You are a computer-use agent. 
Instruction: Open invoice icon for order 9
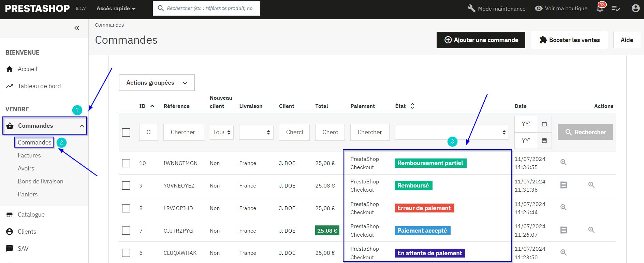point(563,185)
